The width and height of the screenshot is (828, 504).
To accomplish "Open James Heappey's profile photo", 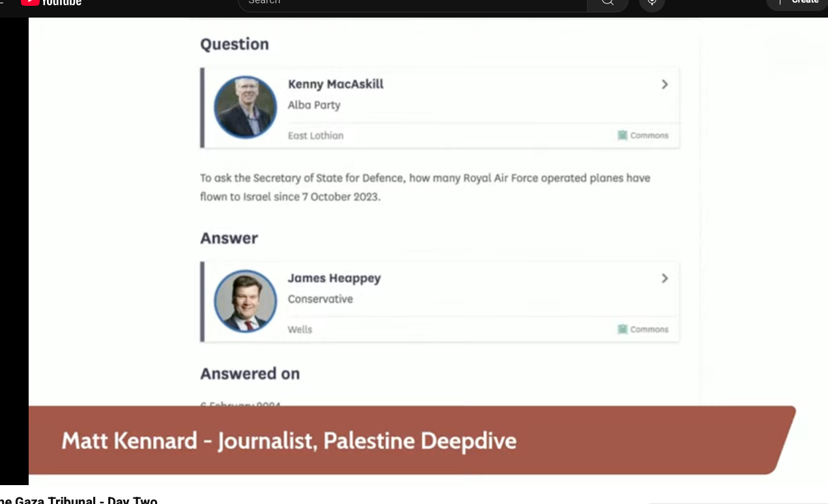I will pyautogui.click(x=246, y=301).
